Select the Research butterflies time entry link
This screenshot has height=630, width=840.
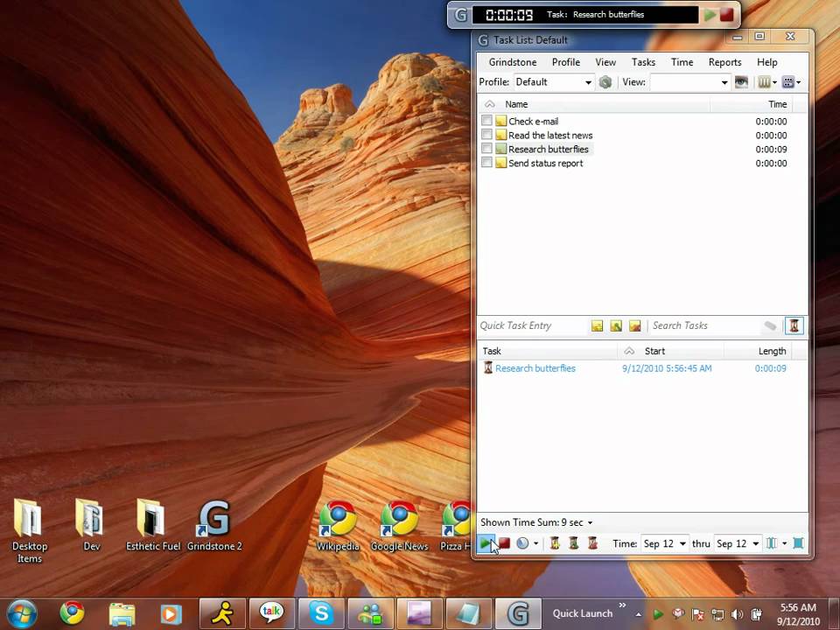click(x=535, y=368)
